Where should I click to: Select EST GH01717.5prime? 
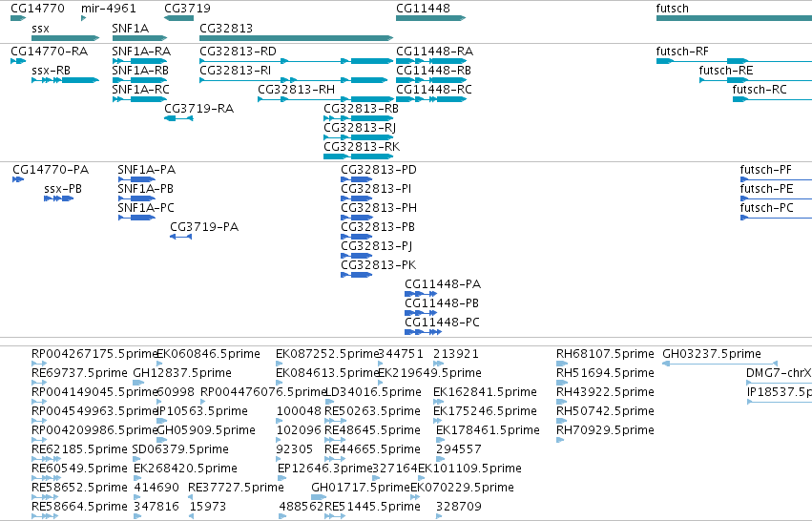(319, 497)
